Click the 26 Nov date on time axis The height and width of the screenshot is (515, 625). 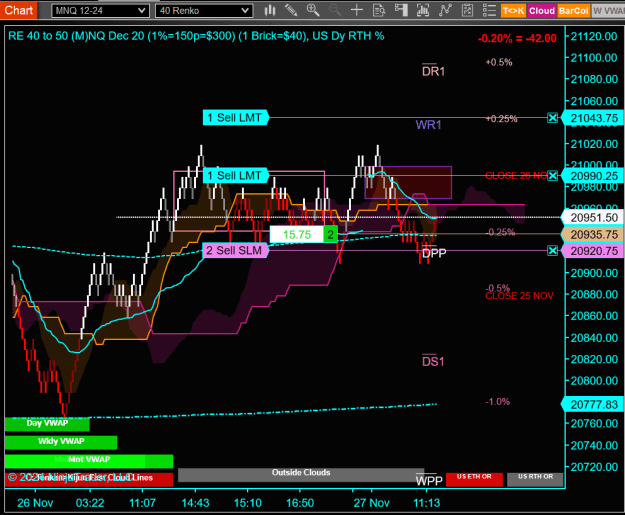click(x=35, y=503)
